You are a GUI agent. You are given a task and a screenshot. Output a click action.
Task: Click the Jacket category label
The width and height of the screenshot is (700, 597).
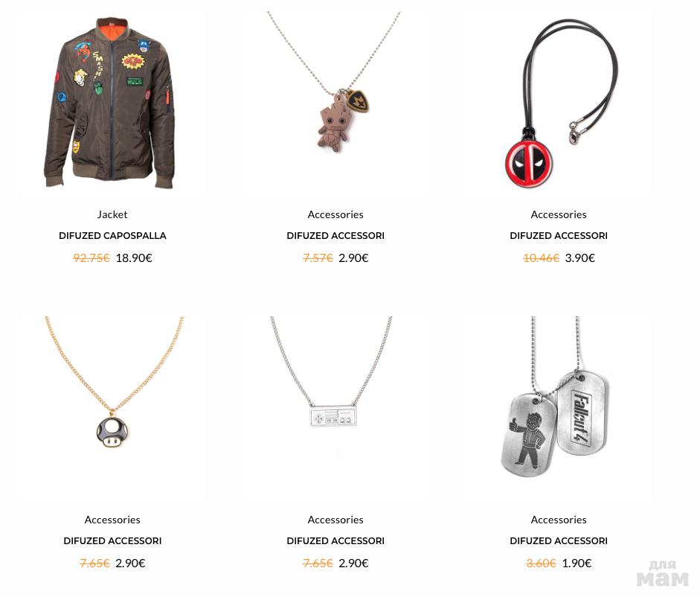click(x=112, y=214)
